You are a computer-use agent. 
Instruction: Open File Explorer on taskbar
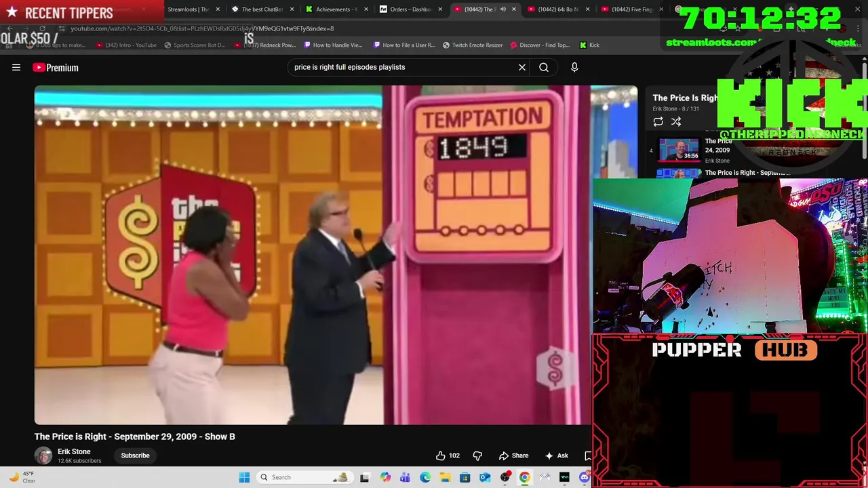tap(445, 477)
